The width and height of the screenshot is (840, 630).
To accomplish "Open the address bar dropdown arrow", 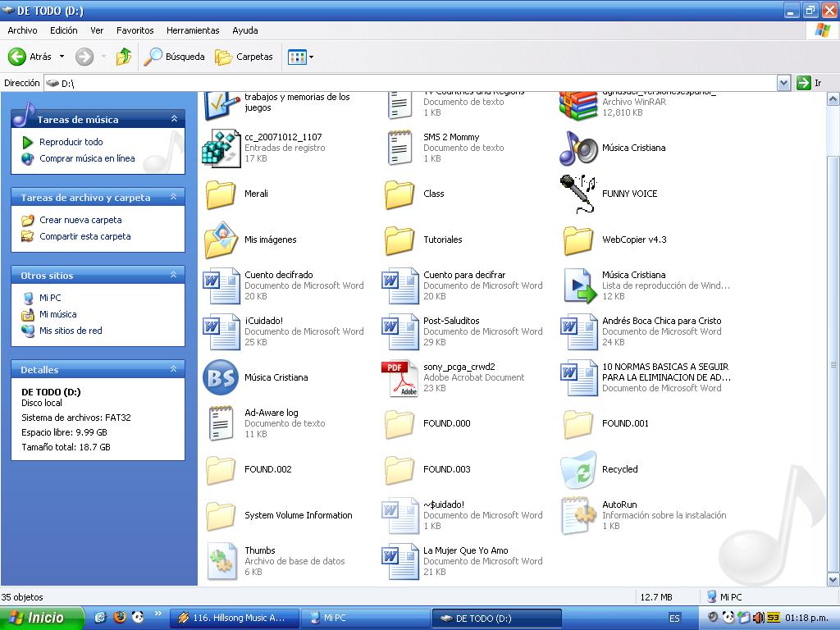I will pos(783,83).
